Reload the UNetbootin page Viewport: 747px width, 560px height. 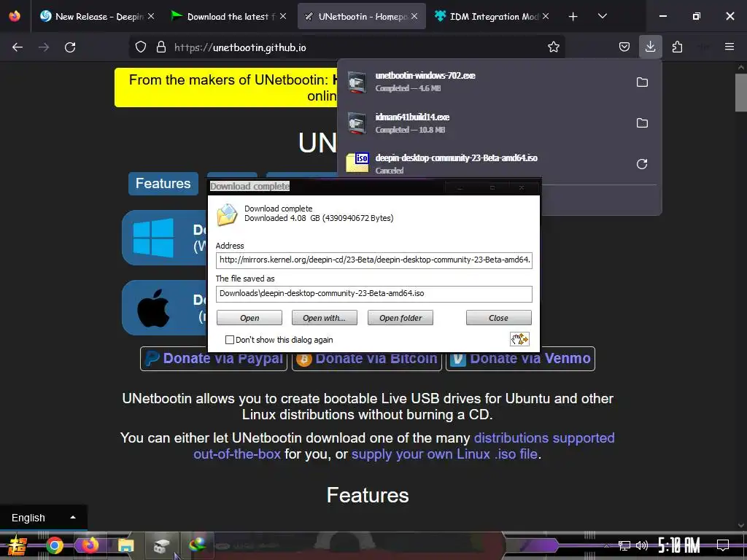(x=70, y=47)
